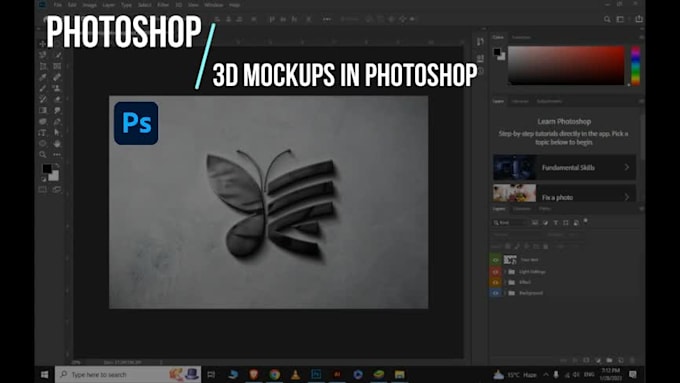The height and width of the screenshot is (383, 680).
Task: Create a new group folder icon in Layers
Action: coord(609,360)
